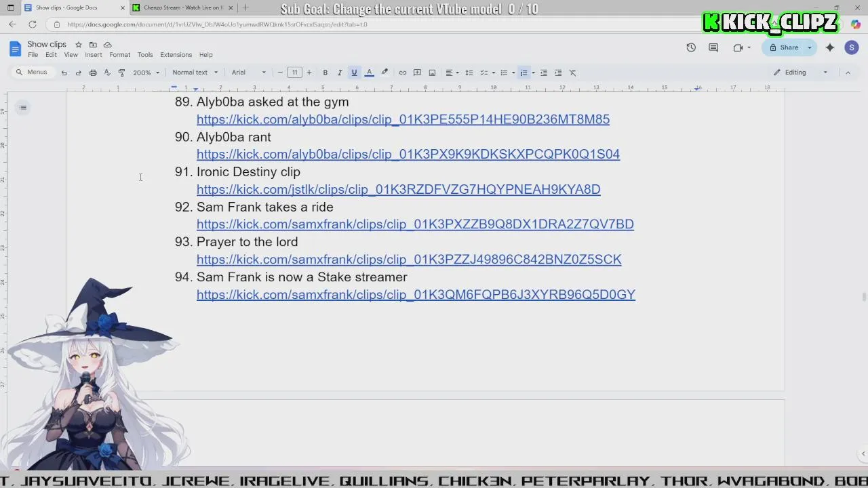Toggle the numbered list
Viewport: 868px width, 488px height.
[524, 73]
